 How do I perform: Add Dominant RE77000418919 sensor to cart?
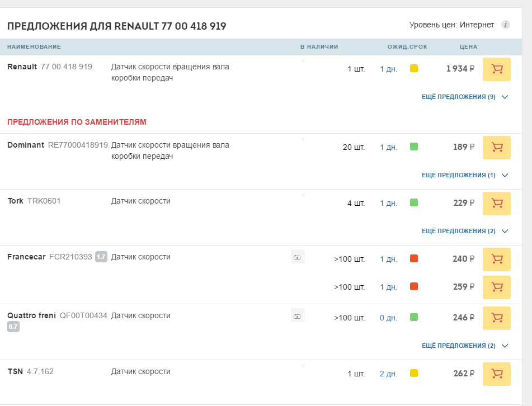496,148
